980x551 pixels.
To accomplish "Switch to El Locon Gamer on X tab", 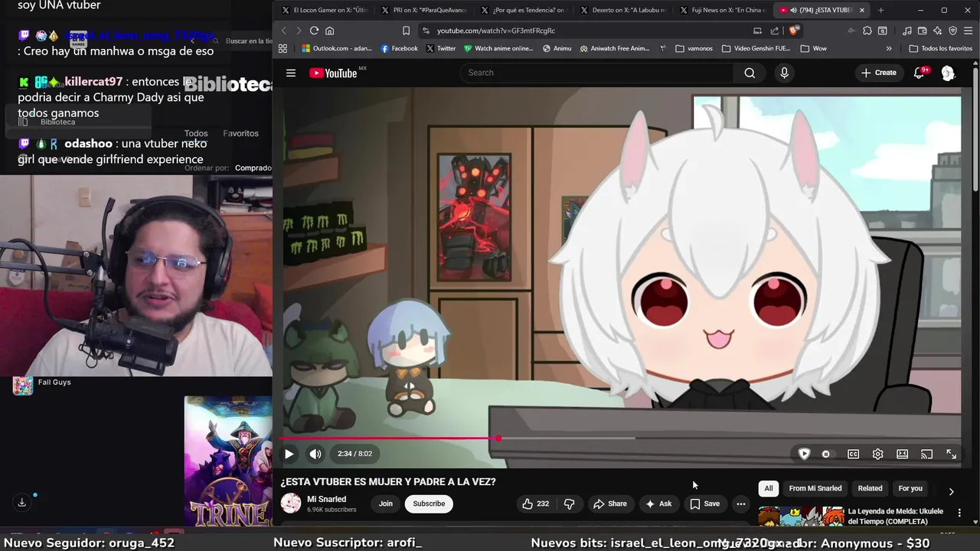I will pos(325,10).
